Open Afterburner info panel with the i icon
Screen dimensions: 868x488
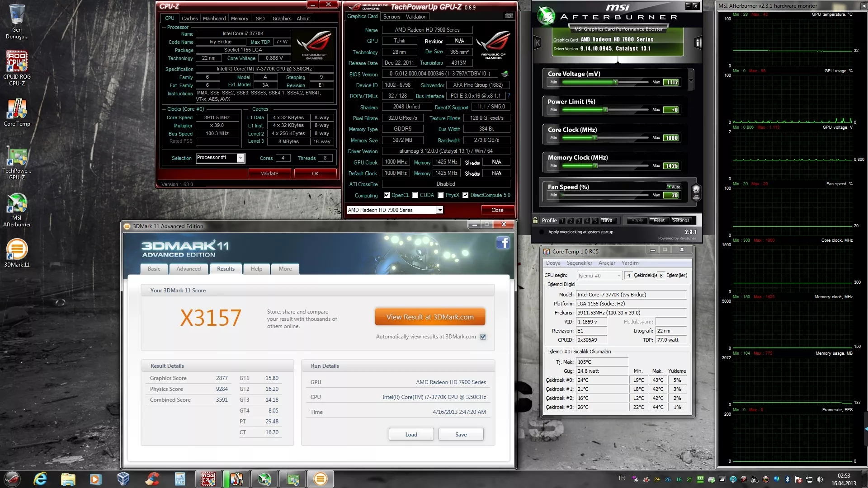point(698,43)
